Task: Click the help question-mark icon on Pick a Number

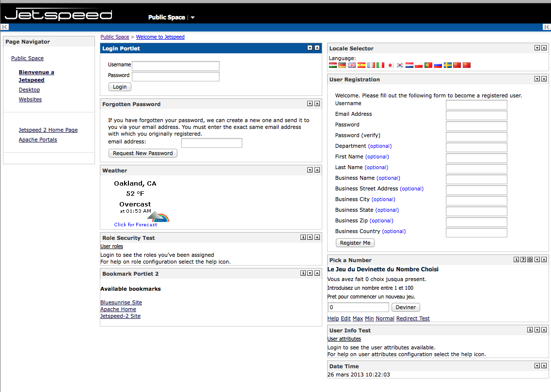Action: pos(523,260)
